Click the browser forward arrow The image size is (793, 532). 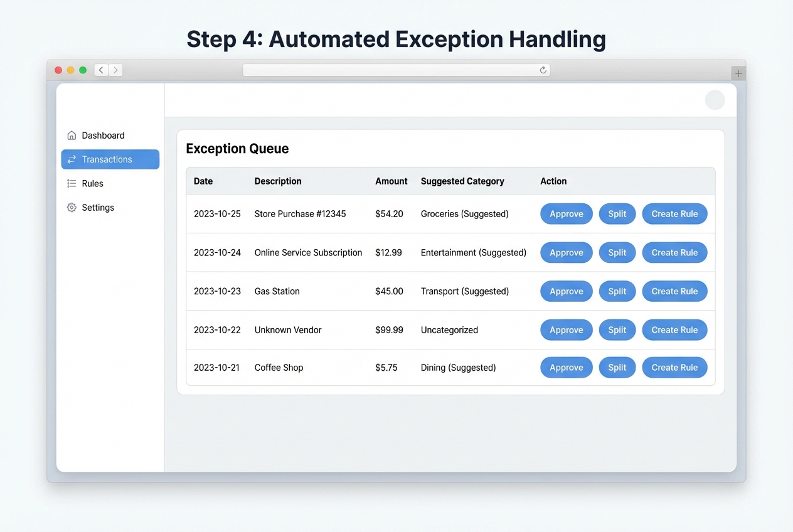(x=115, y=70)
